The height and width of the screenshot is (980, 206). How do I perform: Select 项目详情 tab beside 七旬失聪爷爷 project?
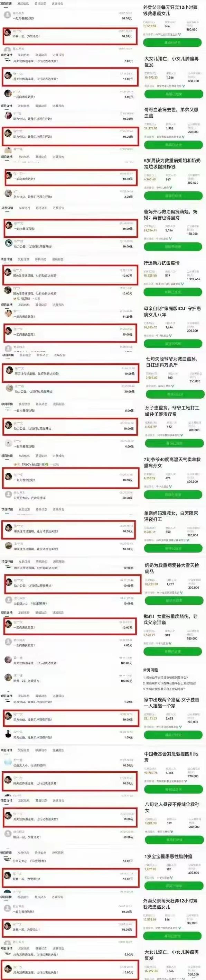(x=8, y=355)
